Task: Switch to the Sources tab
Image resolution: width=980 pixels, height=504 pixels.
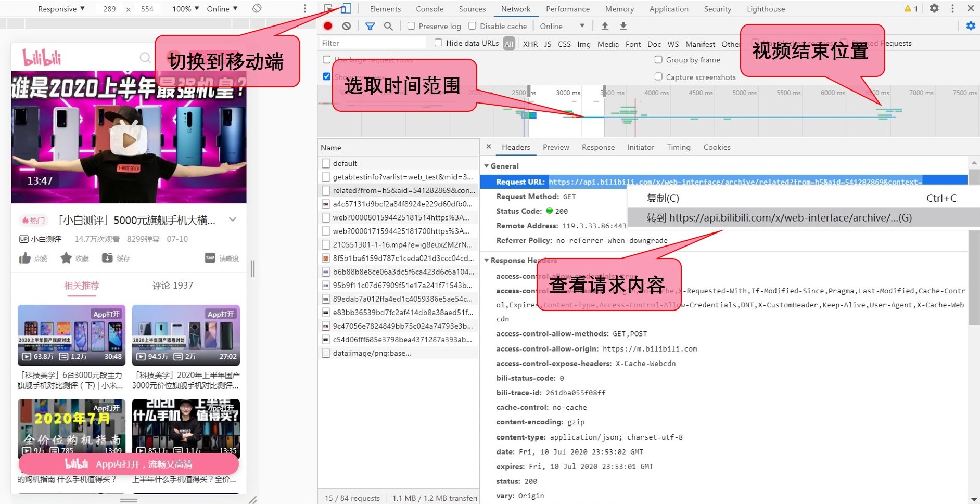Action: [472, 9]
